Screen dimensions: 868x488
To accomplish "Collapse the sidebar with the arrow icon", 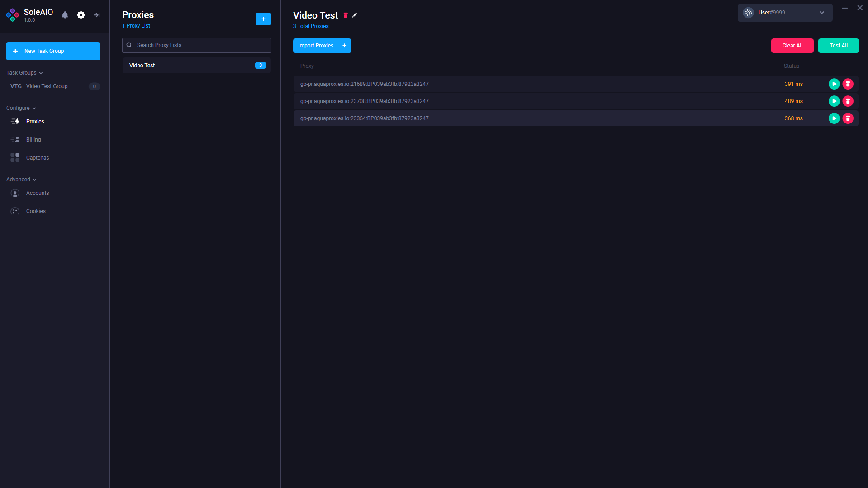I will coord(97,15).
